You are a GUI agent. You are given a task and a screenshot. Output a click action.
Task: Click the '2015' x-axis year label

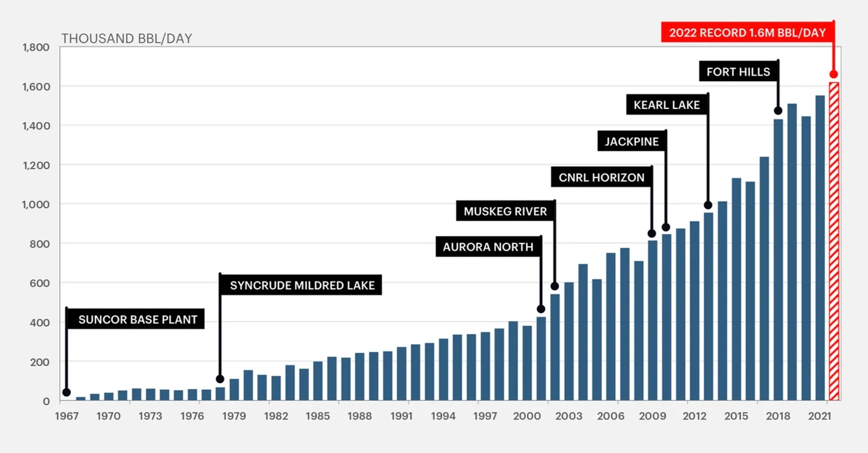(x=736, y=416)
